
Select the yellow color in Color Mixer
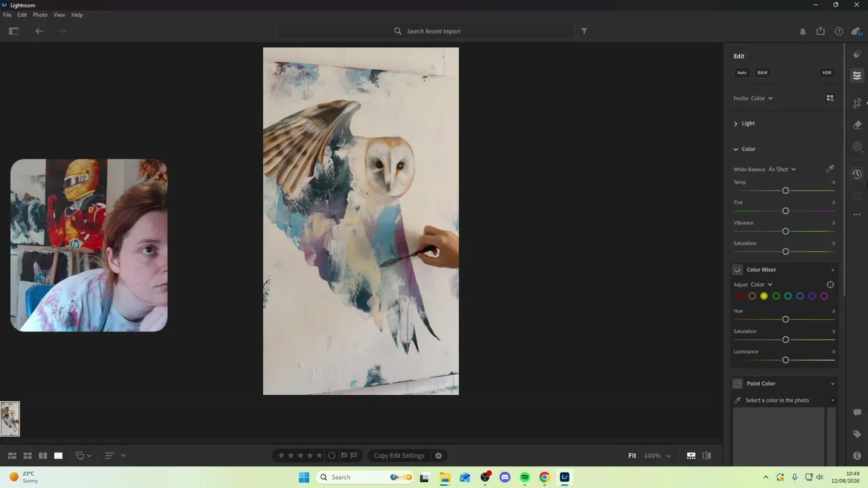[764, 296]
